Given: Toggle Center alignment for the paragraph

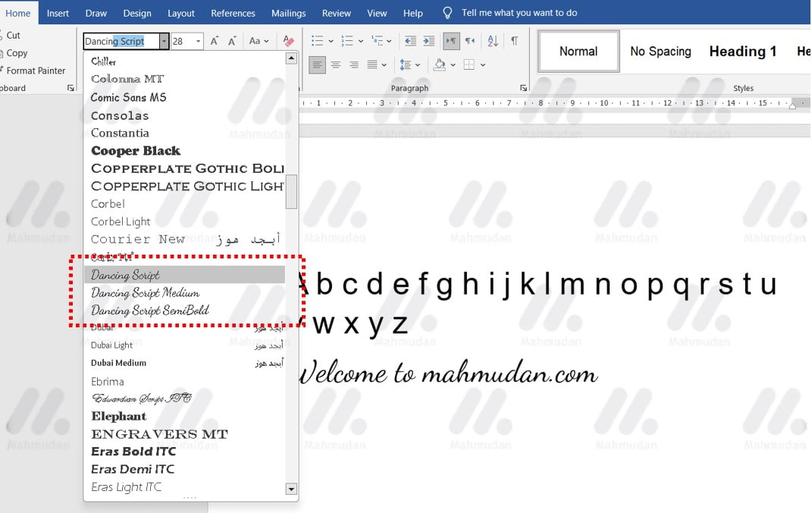Looking at the screenshot, I should pos(335,64).
